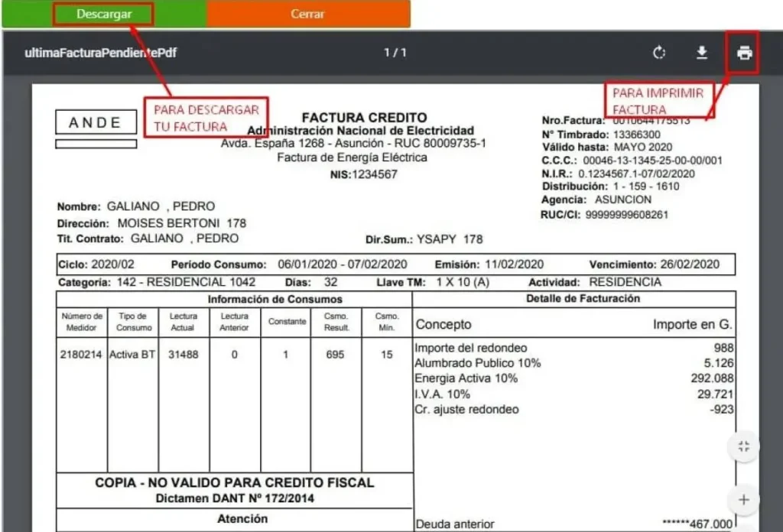Image resolution: width=783 pixels, height=532 pixels.
Task: Select the Detalle de Facturación header
Action: click(583, 298)
